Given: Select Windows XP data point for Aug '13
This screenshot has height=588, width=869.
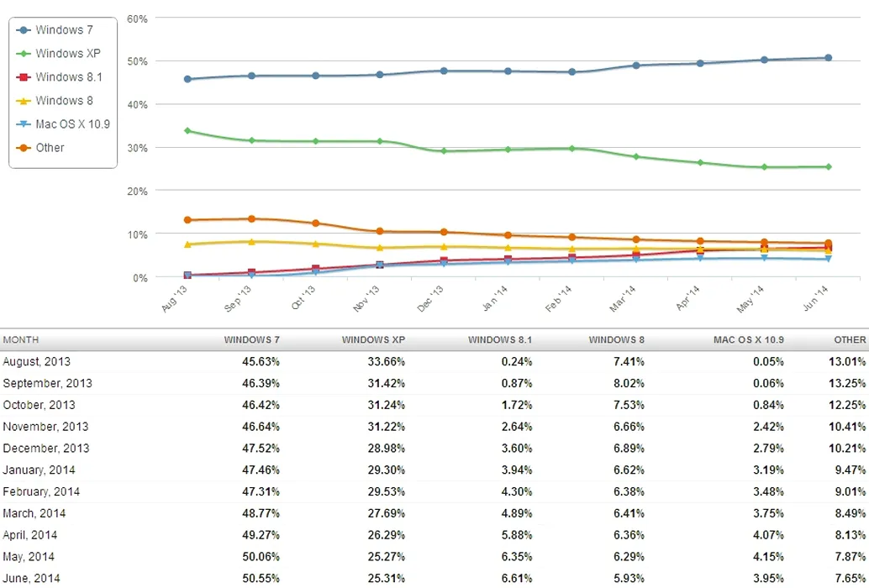Looking at the screenshot, I should pyautogui.click(x=187, y=131).
